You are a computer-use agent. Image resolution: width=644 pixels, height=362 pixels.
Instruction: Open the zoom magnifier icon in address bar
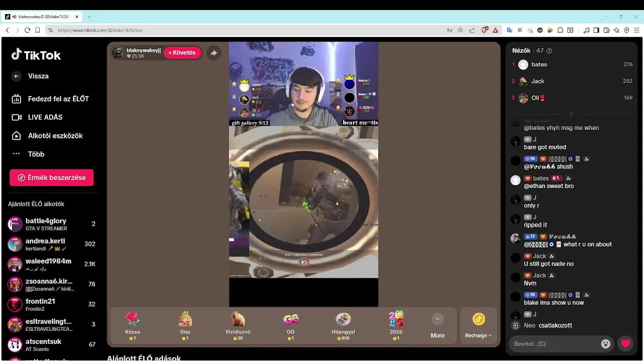[x=460, y=30]
